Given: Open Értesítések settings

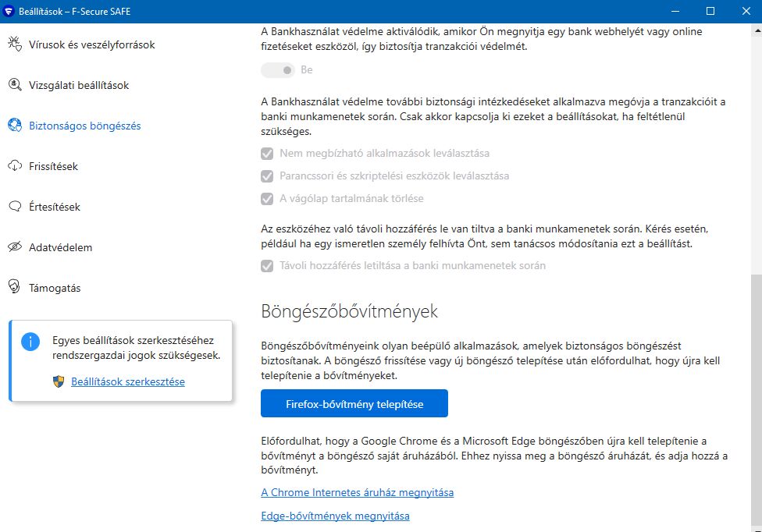Looking at the screenshot, I should click(x=55, y=207).
